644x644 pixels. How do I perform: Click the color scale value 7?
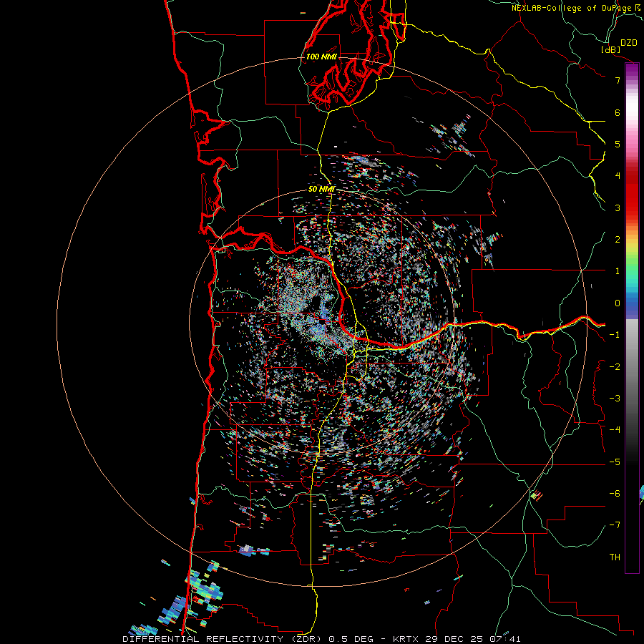[618, 80]
